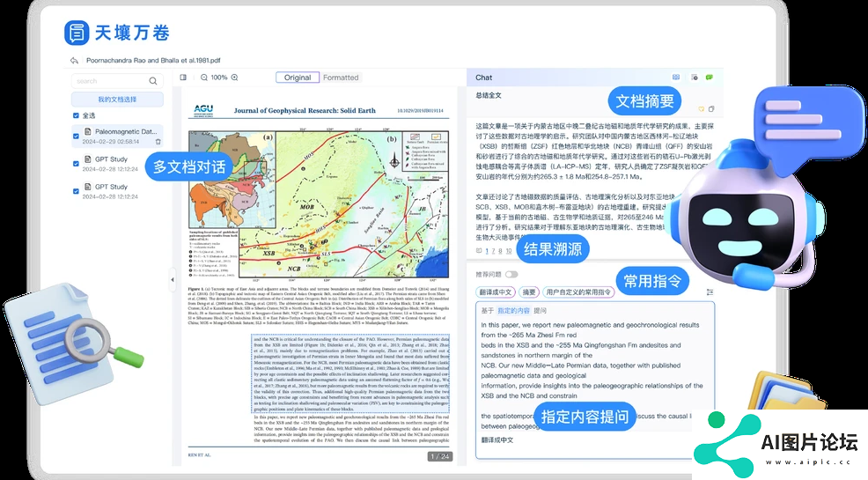Zoom in the PDF with plus magnifier

coord(235,78)
